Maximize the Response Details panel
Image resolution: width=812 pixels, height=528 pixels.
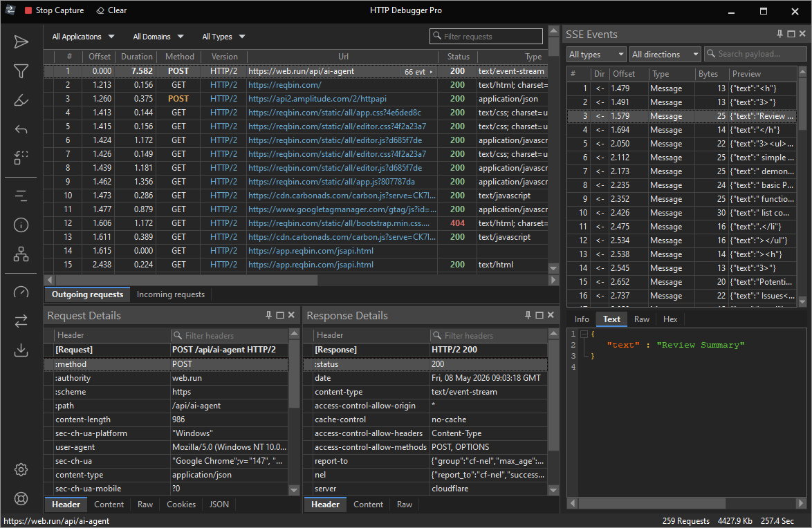[539, 315]
